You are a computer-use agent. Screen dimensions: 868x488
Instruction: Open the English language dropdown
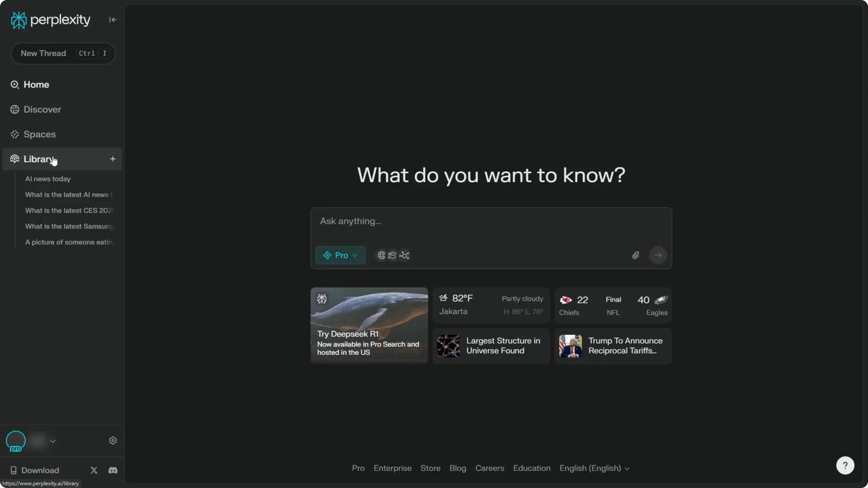[594, 468]
